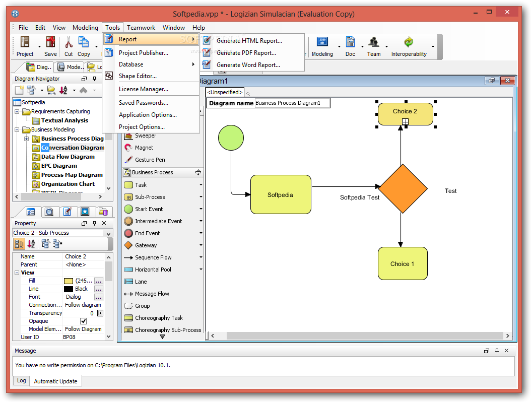Click the Fill ellipsis button
The width and height of the screenshot is (532, 403).
tap(98, 281)
